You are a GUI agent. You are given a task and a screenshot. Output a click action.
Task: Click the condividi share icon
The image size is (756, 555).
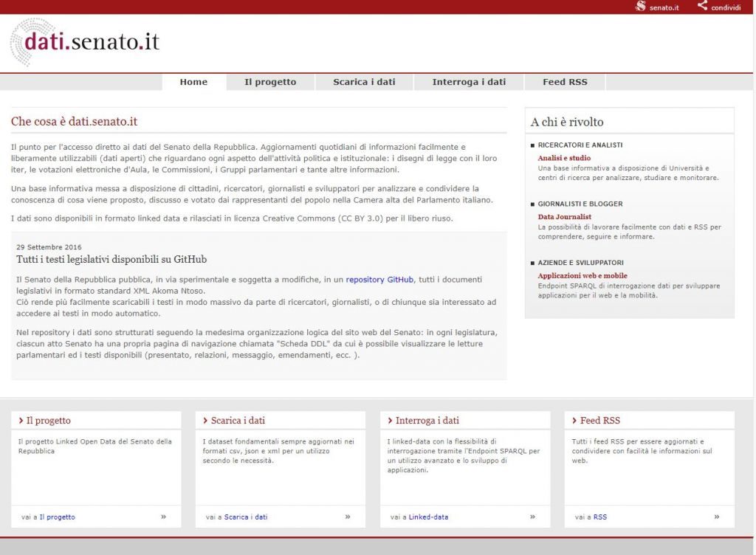pyautogui.click(x=703, y=6)
